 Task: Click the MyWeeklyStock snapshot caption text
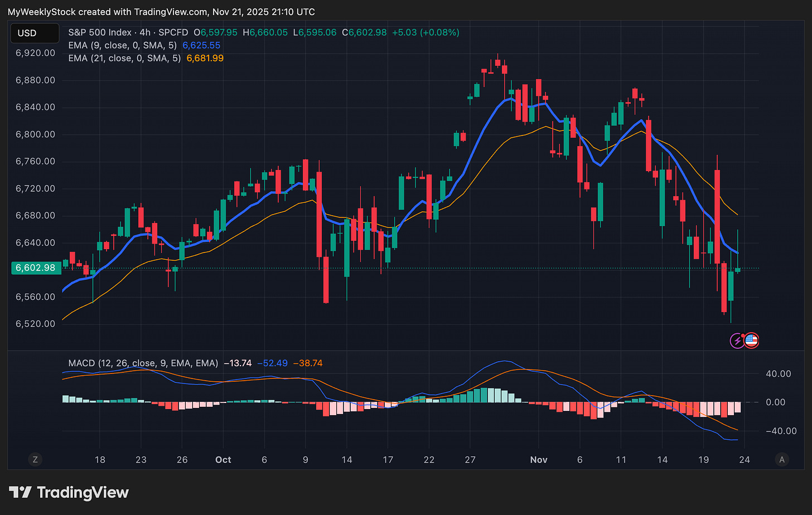point(161,12)
